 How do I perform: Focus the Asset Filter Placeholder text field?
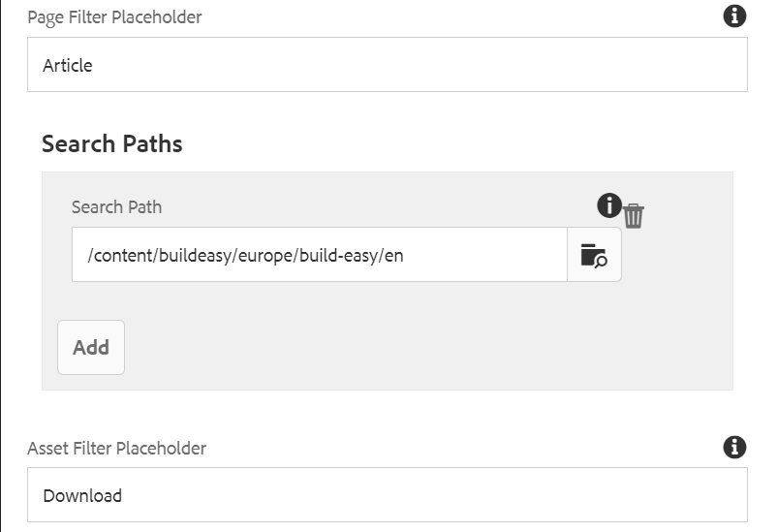[387, 495]
